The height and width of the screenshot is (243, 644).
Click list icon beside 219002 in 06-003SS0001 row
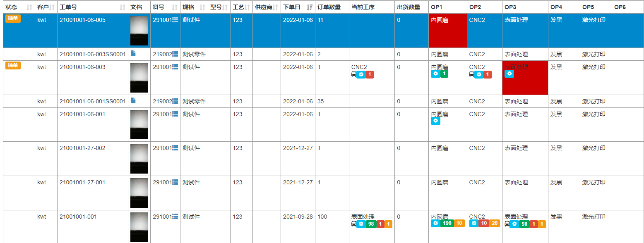click(x=175, y=54)
